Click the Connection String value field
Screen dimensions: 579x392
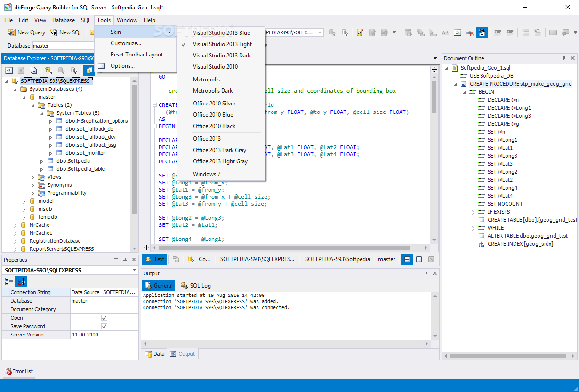pos(104,292)
